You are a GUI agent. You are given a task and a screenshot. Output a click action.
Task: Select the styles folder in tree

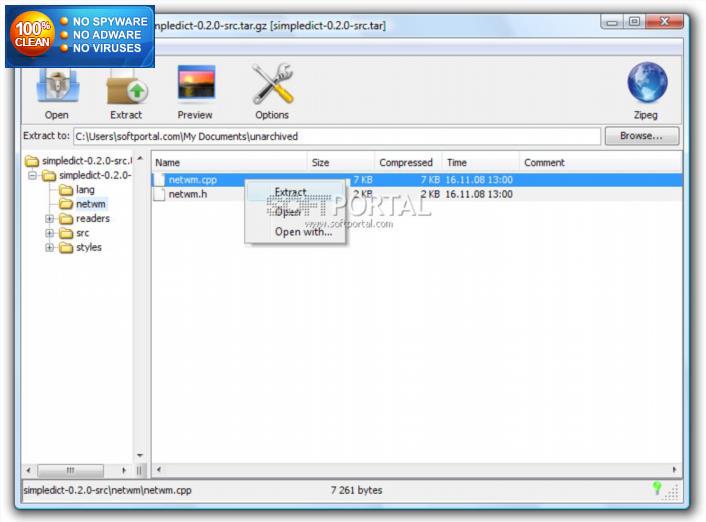point(80,247)
